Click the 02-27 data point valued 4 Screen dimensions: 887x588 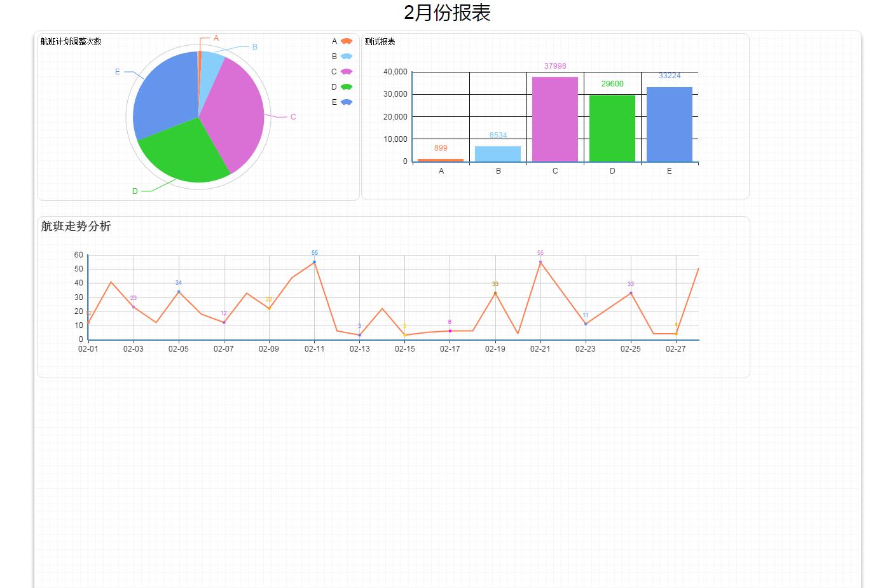pos(676,334)
